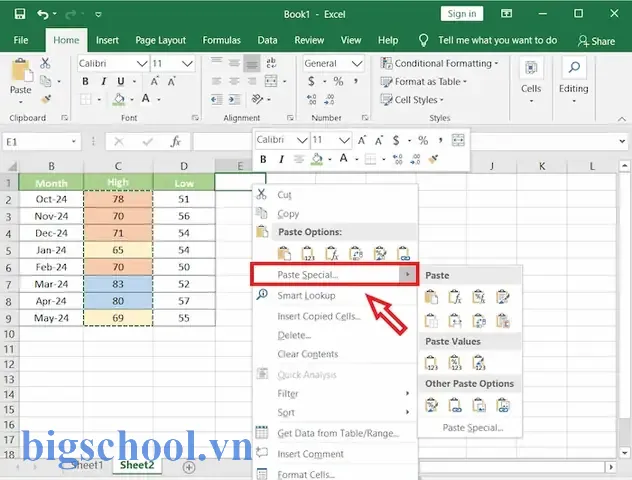Click the Save icon in title bar
Viewport: 632px width, 480px height.
[x=20, y=14]
